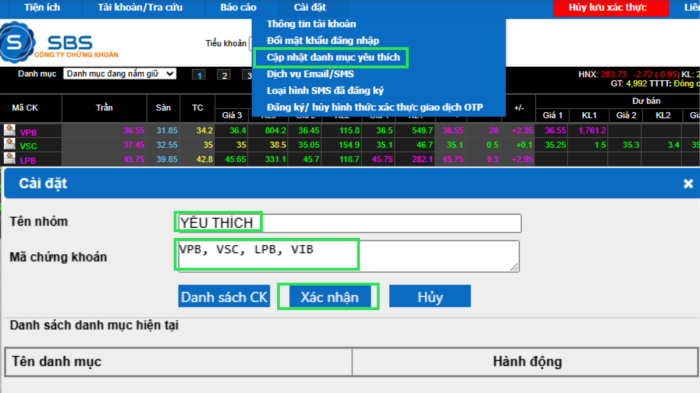This screenshot has height=393, width=700.
Task: Choose Cập nhật danh mục yêu thích
Action: [333, 57]
